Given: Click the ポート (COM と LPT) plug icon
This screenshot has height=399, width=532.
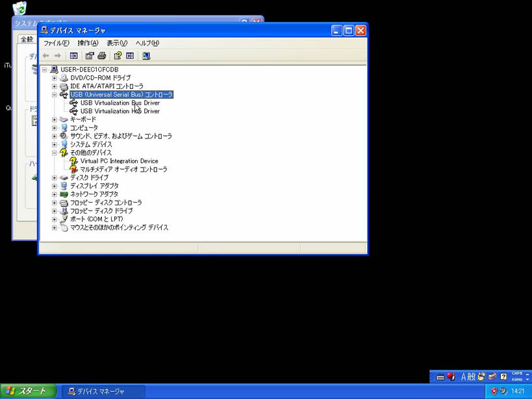Looking at the screenshot, I should (64, 219).
